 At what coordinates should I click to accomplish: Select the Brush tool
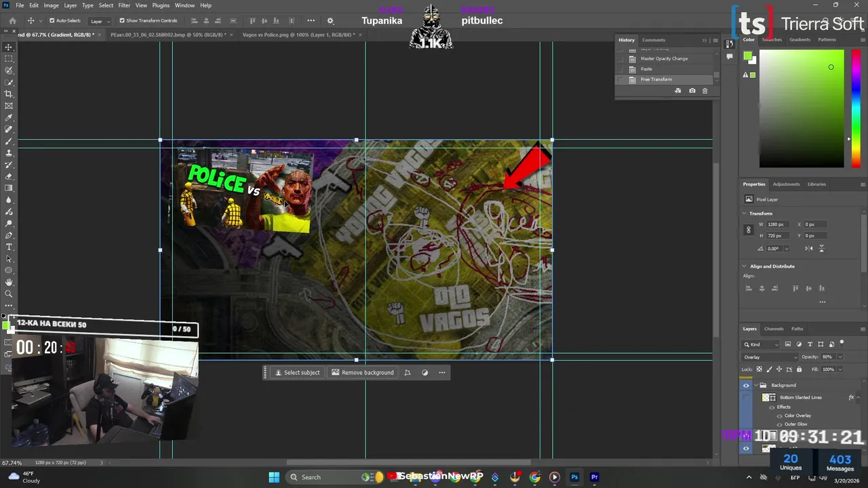[x=9, y=141]
